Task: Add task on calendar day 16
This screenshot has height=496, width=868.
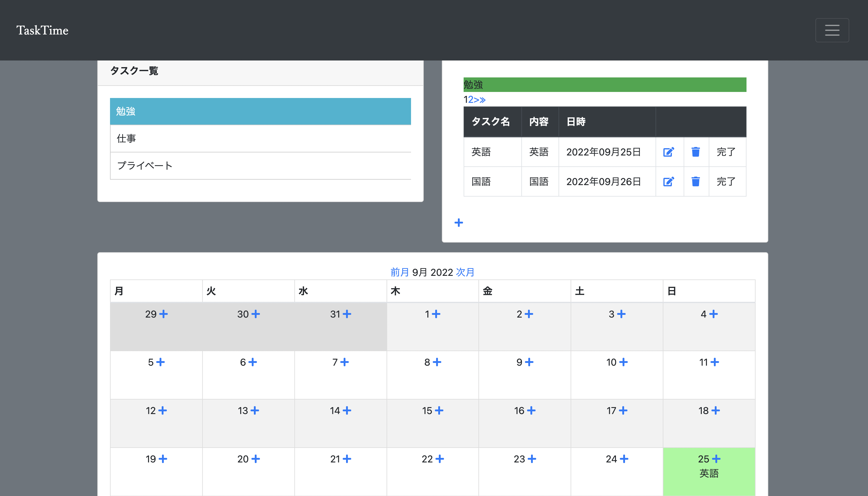Action: click(x=531, y=410)
